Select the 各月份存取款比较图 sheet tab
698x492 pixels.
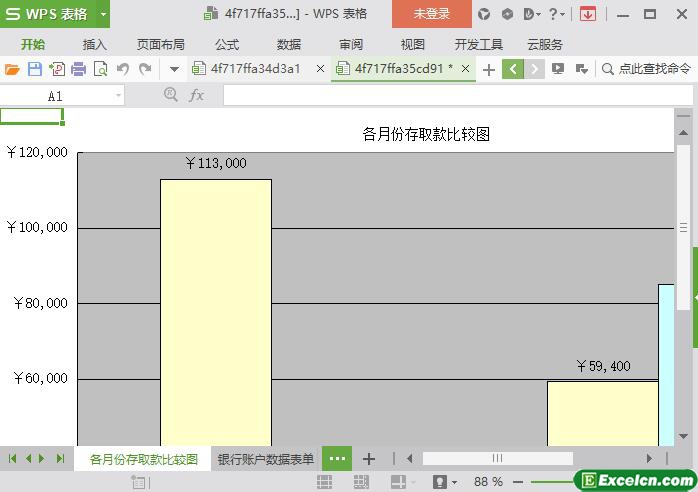143,459
